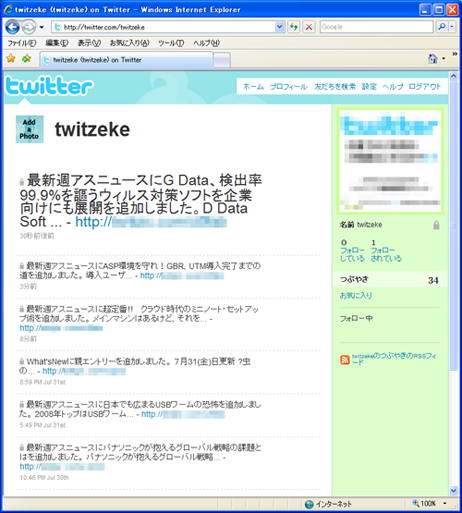Open the link in the クラウド時代 tweet
Screen dimensions: 462x513
coord(61,328)
